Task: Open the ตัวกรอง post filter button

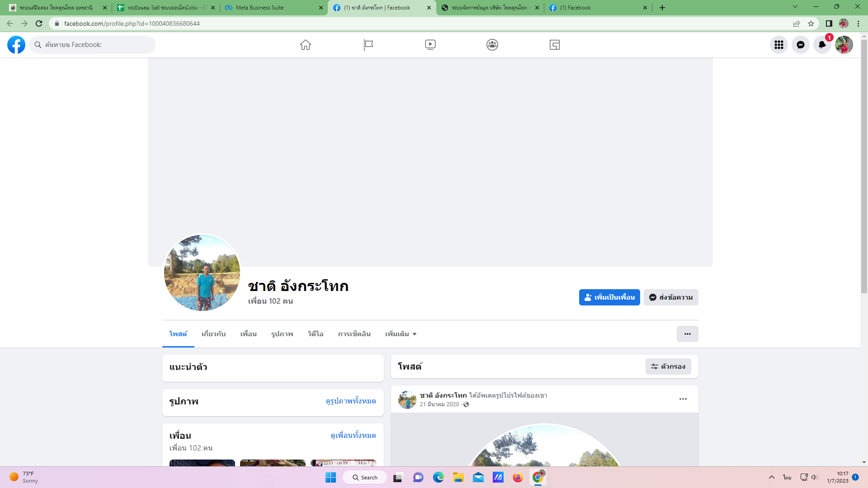Action: pos(668,366)
